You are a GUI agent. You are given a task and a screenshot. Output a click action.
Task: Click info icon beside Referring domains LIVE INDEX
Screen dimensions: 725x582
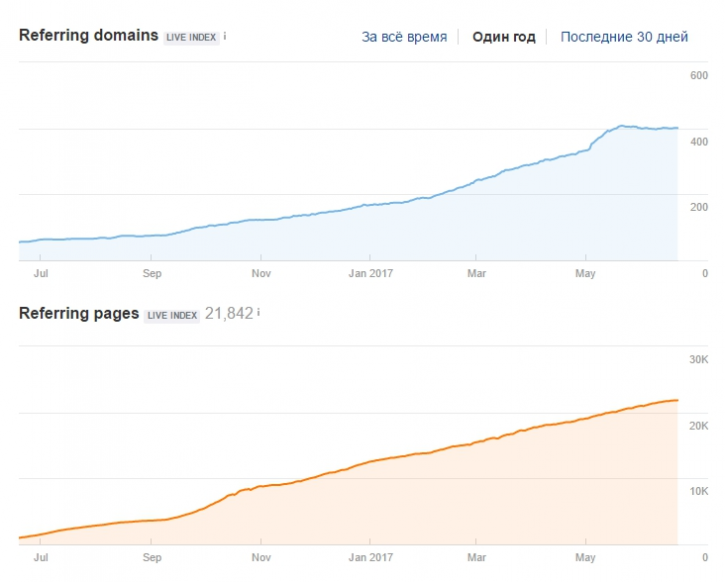point(225,36)
